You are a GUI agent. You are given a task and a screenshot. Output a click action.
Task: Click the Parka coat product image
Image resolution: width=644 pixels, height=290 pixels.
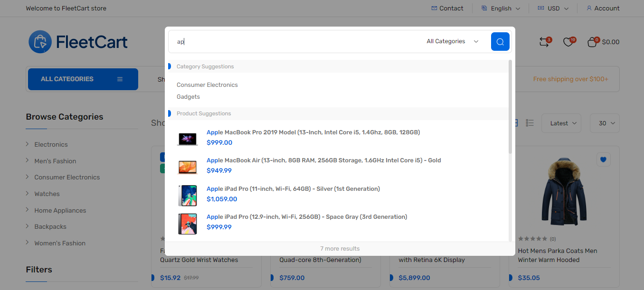pyautogui.click(x=565, y=191)
